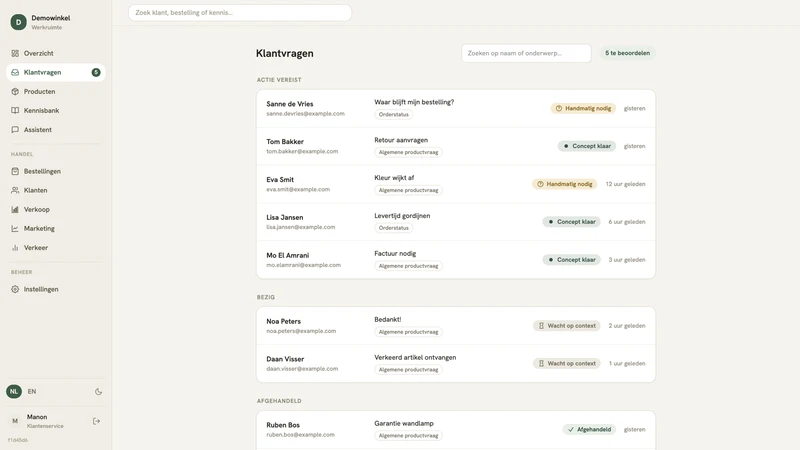Click the Klantvragen page title
This screenshot has height=450, width=800.
click(285, 54)
